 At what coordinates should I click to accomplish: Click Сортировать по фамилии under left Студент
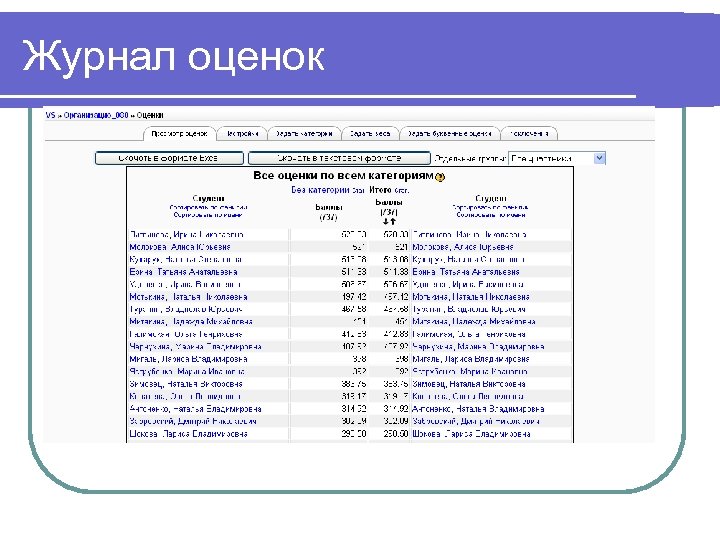coord(208,207)
